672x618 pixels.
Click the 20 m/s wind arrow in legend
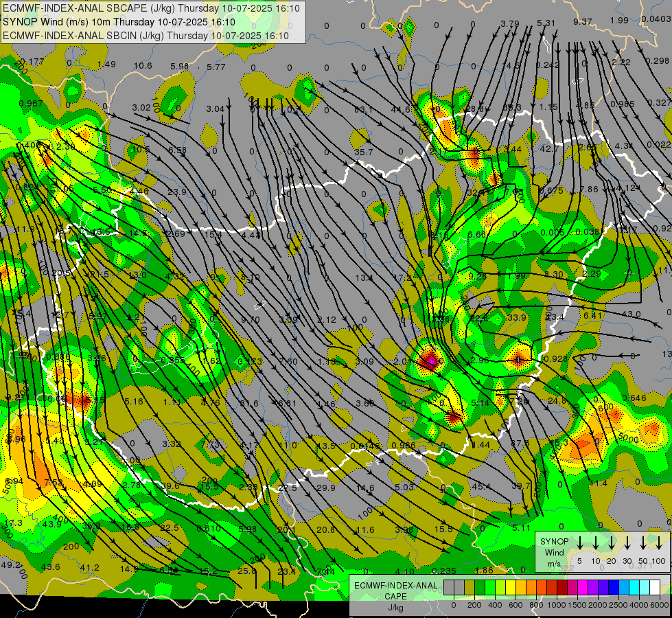coord(611,543)
